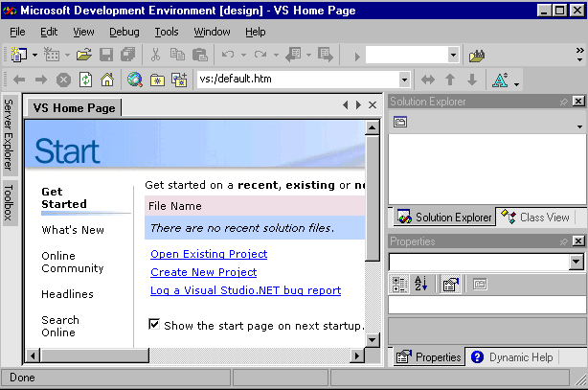Click the Redo arrow icon
Viewport: 588px width, 390px height.
tap(260, 56)
